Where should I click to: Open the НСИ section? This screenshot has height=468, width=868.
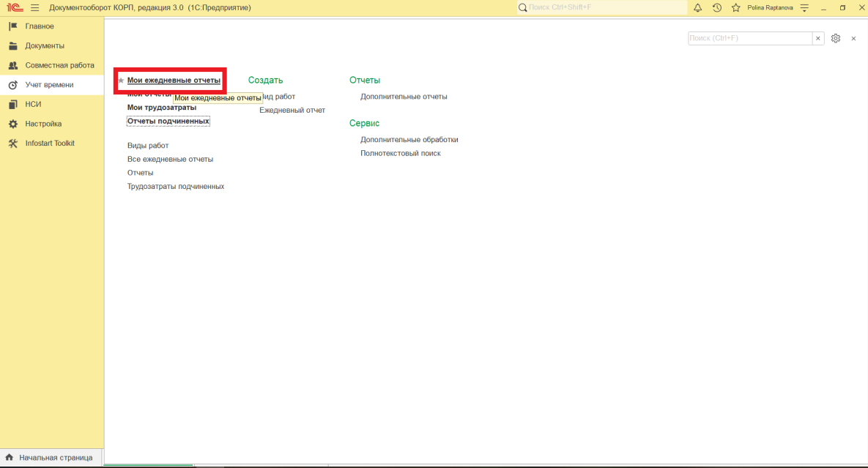click(33, 104)
